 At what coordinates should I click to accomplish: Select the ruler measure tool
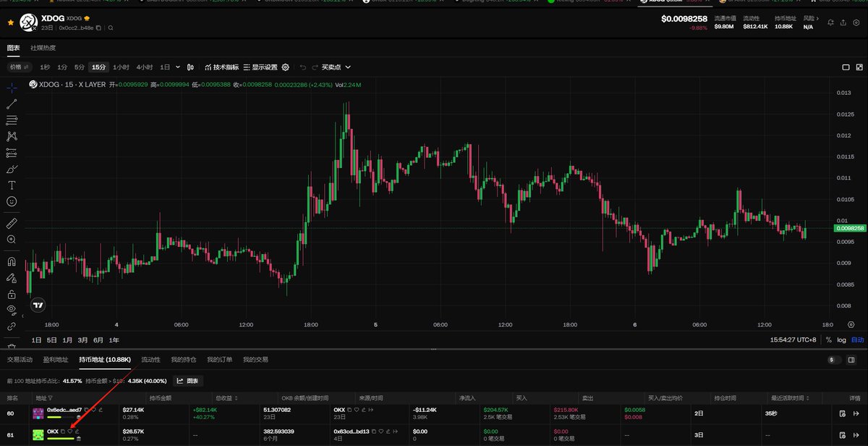[x=12, y=223]
